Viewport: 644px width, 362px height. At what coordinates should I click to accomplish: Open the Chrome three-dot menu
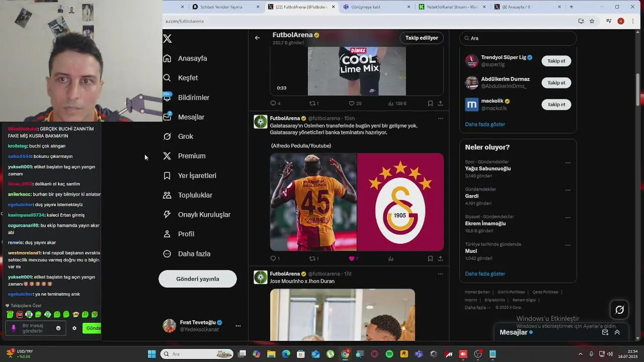(x=633, y=21)
